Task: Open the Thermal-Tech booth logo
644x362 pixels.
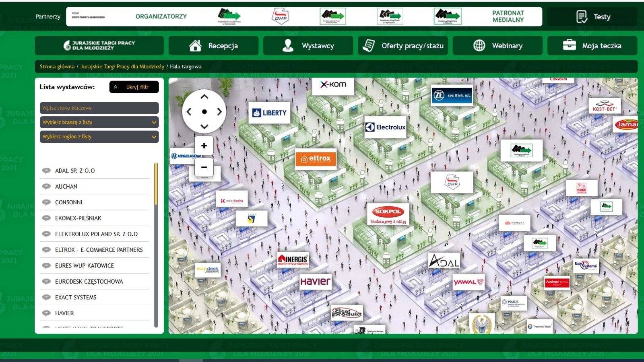Action: click(540, 326)
